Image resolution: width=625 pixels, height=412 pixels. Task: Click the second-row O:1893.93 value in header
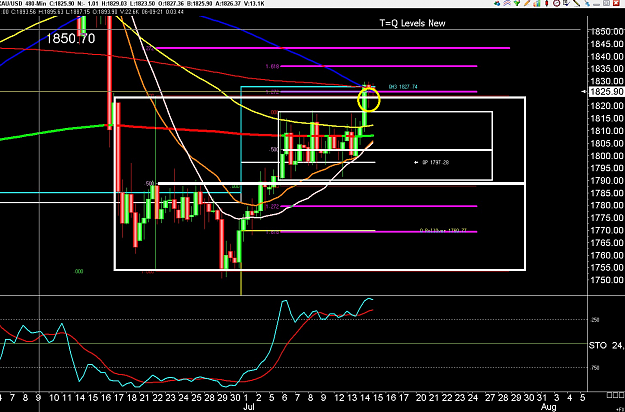tap(105, 12)
